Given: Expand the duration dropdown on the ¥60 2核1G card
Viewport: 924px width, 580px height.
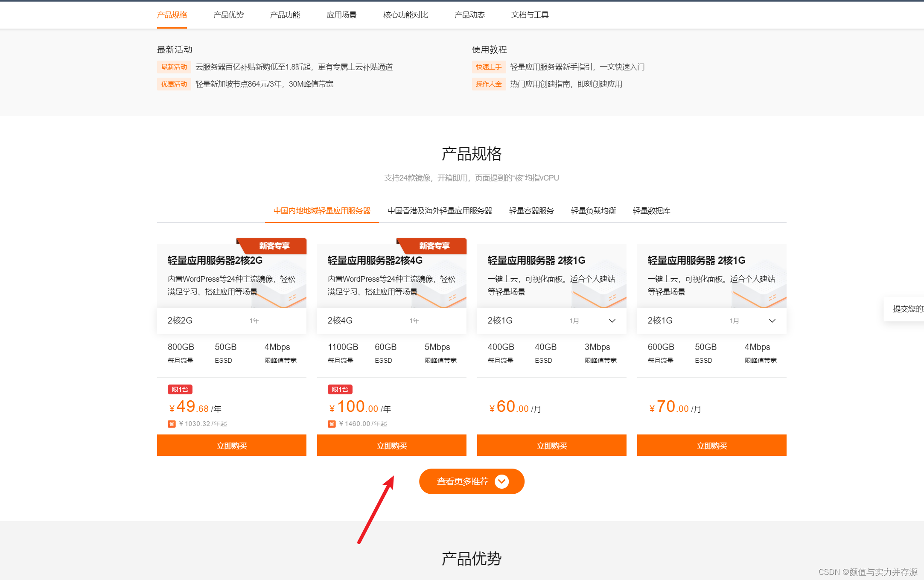Looking at the screenshot, I should (612, 321).
